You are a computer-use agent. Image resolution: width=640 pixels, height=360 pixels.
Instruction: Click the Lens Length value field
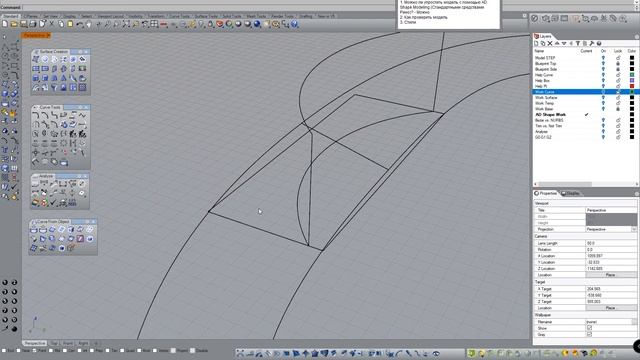[x=611, y=243]
